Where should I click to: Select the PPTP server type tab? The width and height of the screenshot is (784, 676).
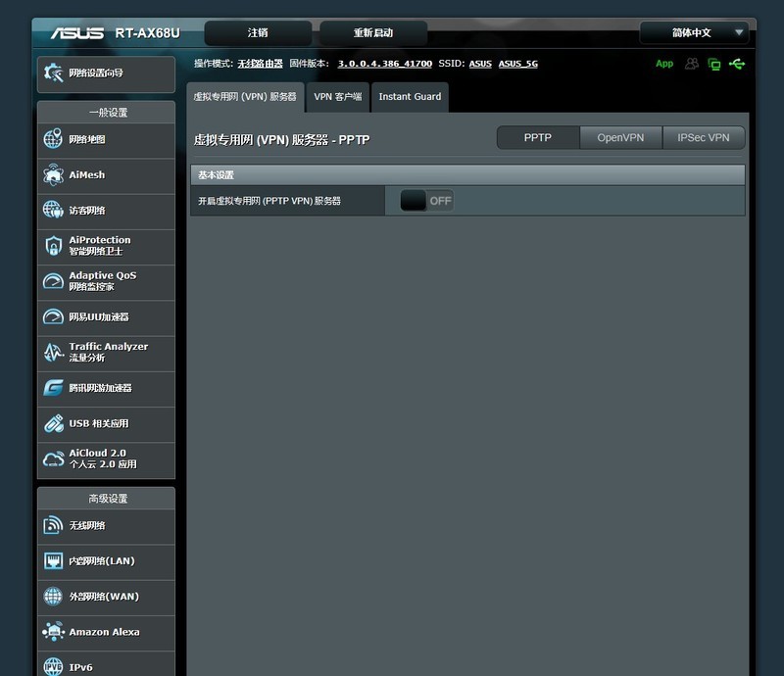click(538, 137)
